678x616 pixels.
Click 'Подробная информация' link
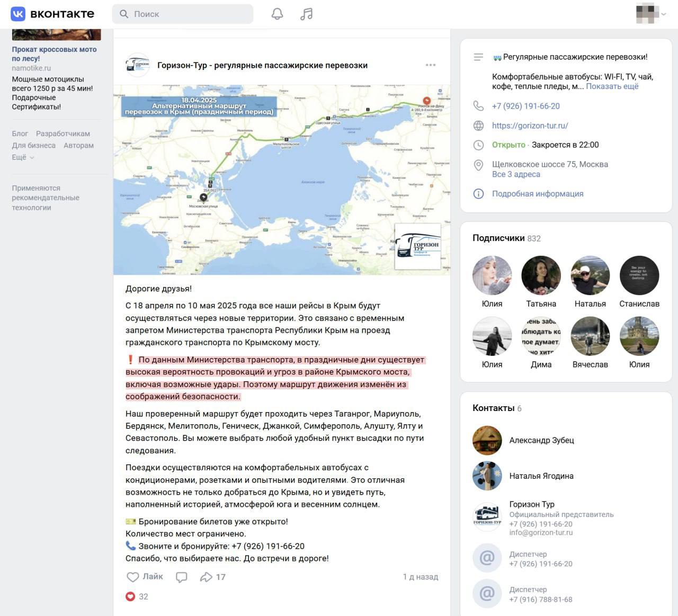tap(537, 194)
